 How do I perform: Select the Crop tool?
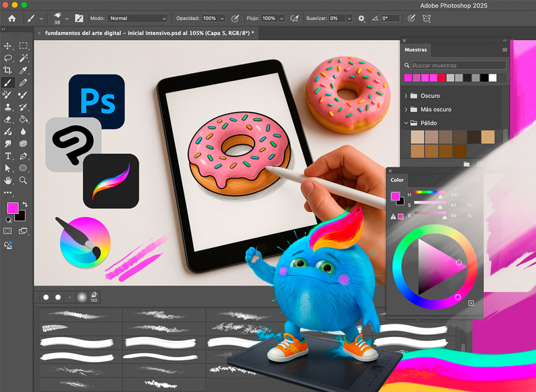pos(7,70)
